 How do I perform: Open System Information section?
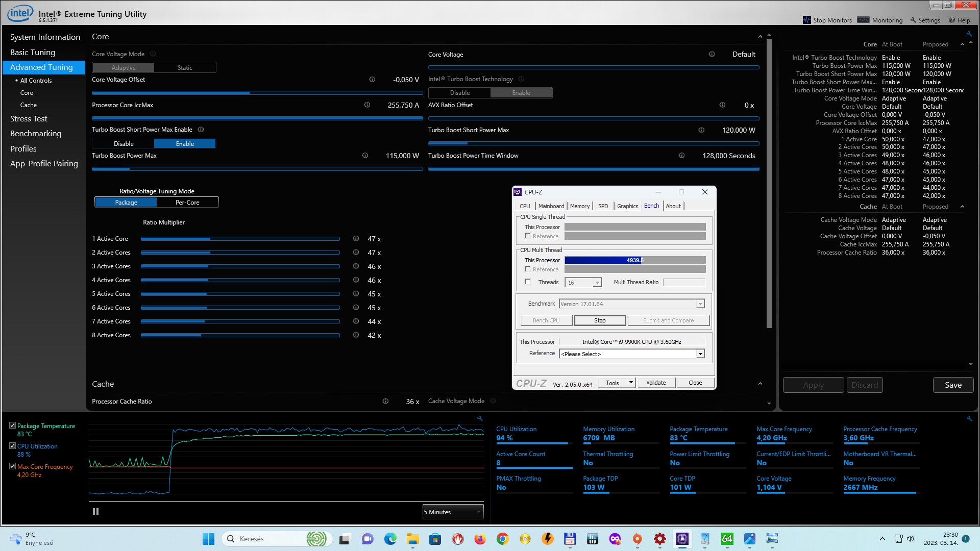click(45, 37)
